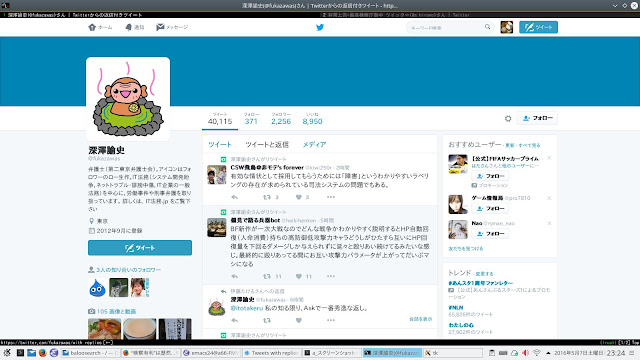Viewport: 640px width, 360px height.
Task: Open the 兵器bot tank avatar
Action: (216, 227)
